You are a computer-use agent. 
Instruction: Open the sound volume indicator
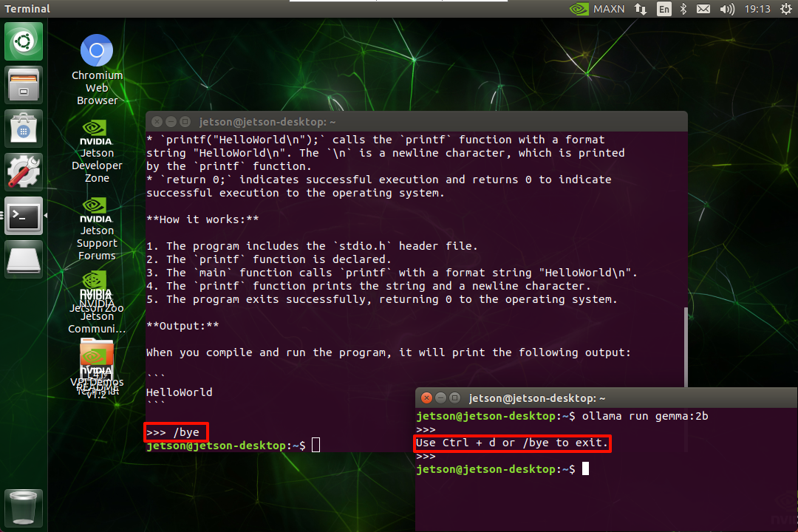tap(727, 9)
